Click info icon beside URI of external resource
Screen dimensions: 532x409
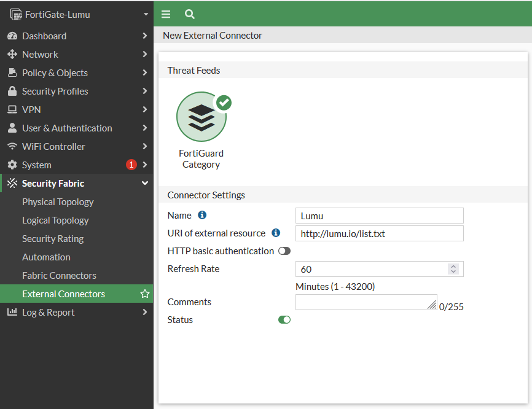tap(276, 233)
